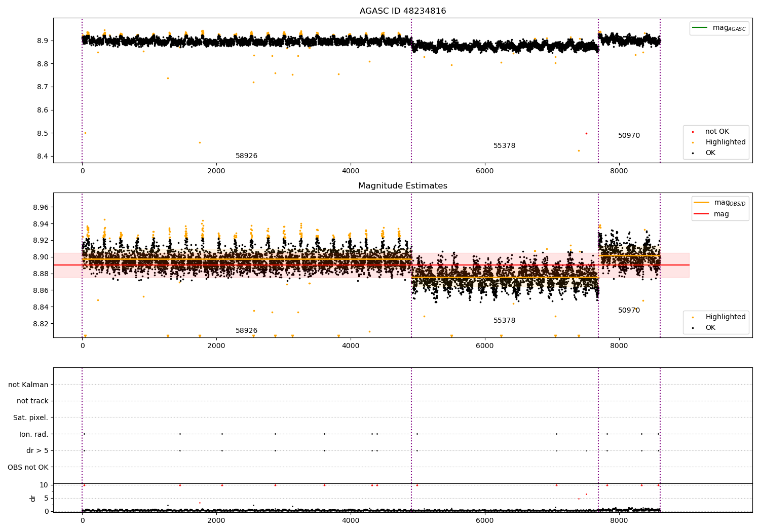The width and height of the screenshot is (760, 532).
Task: Click the 8.94 y-axis tick label
Action: pos(41,224)
